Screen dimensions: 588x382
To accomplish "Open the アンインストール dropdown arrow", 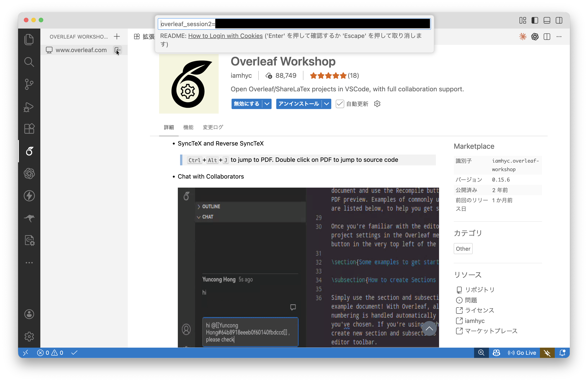I will click(x=327, y=104).
